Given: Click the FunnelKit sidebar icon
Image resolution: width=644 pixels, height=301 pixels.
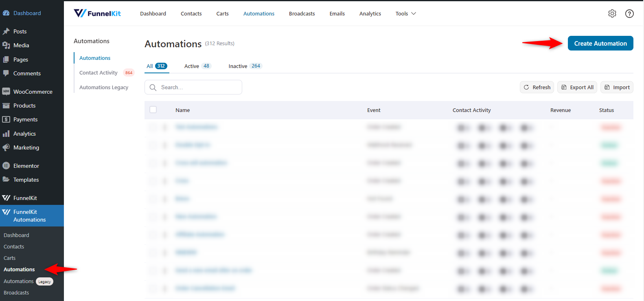Looking at the screenshot, I should [x=6, y=198].
